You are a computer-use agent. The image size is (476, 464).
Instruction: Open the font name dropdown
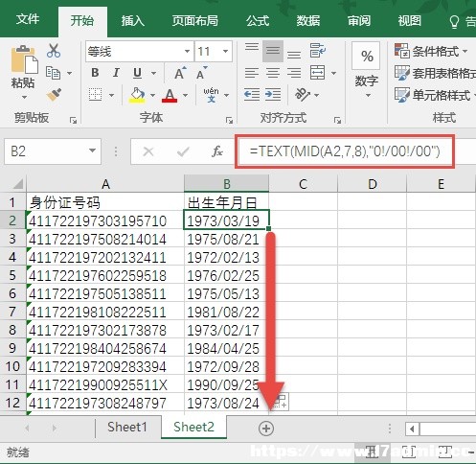click(187, 51)
